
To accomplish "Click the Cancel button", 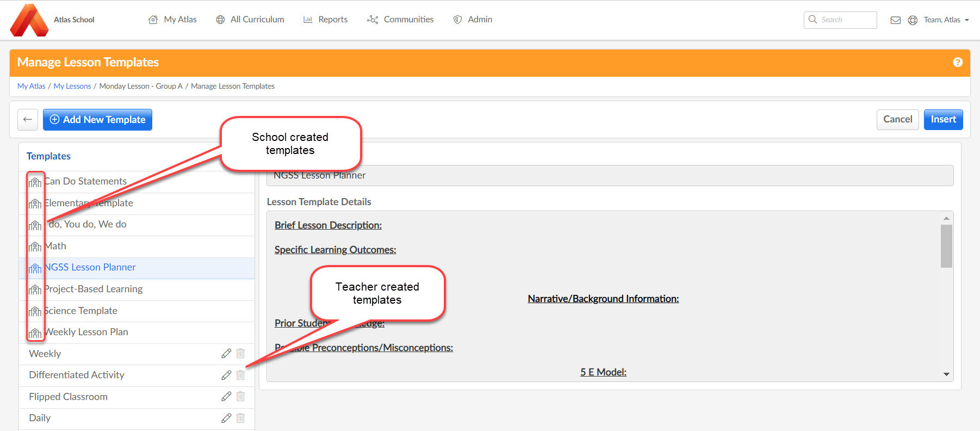I will pos(898,120).
